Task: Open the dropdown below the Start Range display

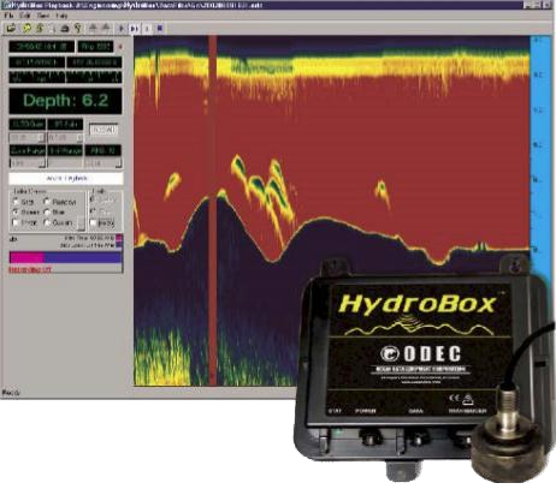Action: click(x=27, y=163)
